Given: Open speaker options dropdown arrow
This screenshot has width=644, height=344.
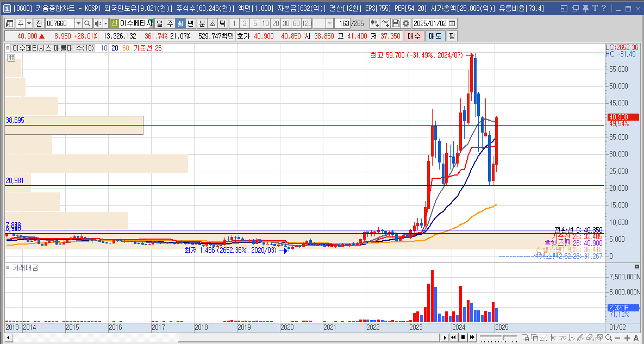Looking at the screenshot, I should click(x=105, y=23).
